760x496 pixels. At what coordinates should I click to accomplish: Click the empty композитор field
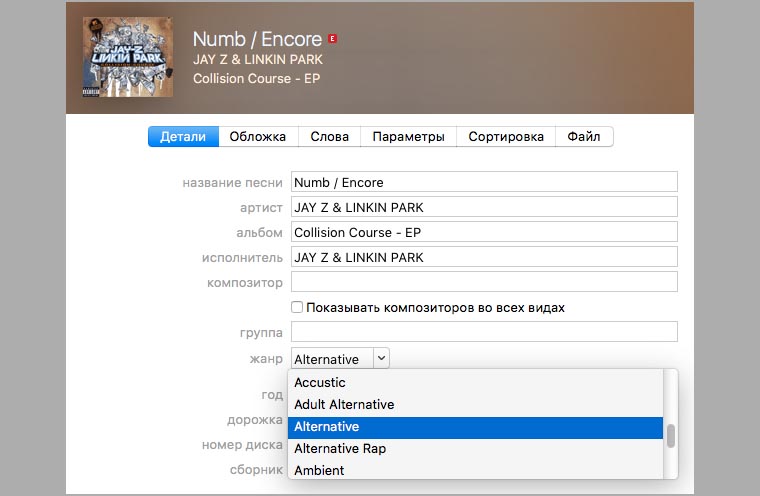tap(484, 282)
